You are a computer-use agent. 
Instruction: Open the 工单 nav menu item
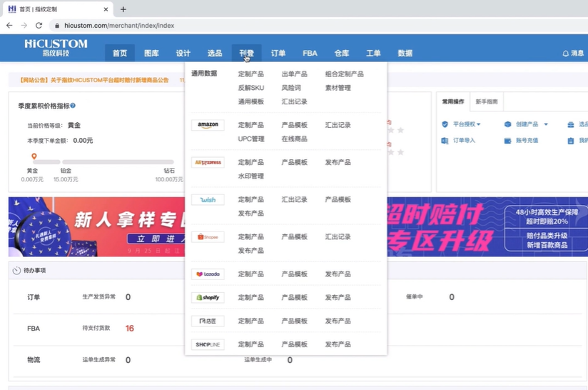pos(373,54)
